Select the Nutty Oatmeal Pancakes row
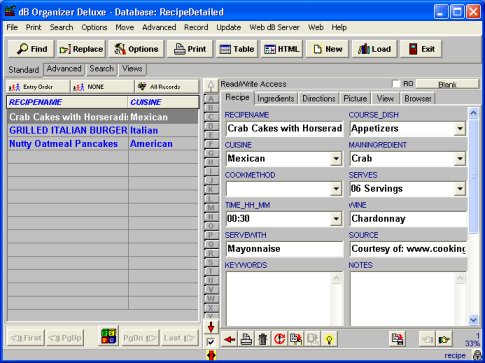Image resolution: width=485 pixels, height=363 pixels. coord(102,144)
